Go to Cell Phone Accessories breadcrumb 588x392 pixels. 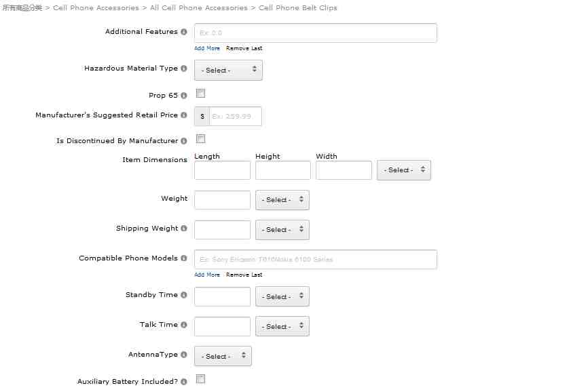(x=96, y=8)
